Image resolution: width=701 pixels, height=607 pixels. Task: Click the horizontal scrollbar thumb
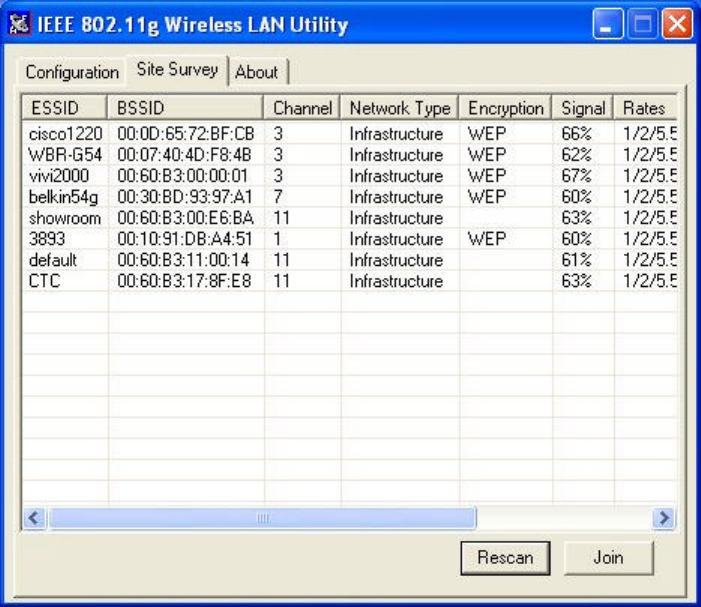click(262, 518)
